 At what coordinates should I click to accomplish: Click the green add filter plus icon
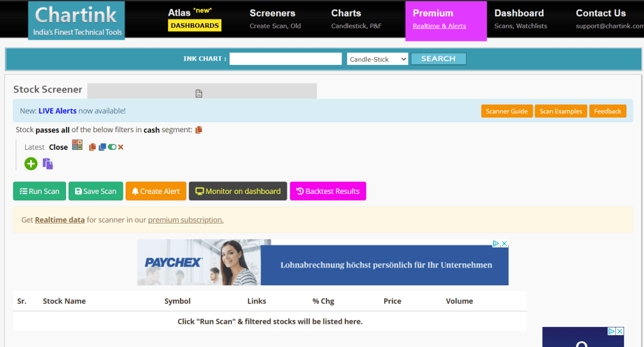(x=31, y=164)
